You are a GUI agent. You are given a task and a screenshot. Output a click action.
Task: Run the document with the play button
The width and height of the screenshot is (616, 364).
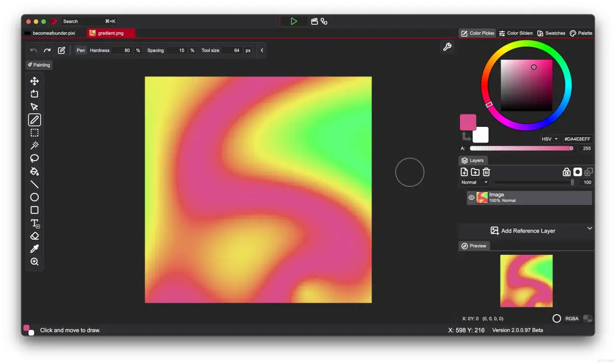[294, 21]
